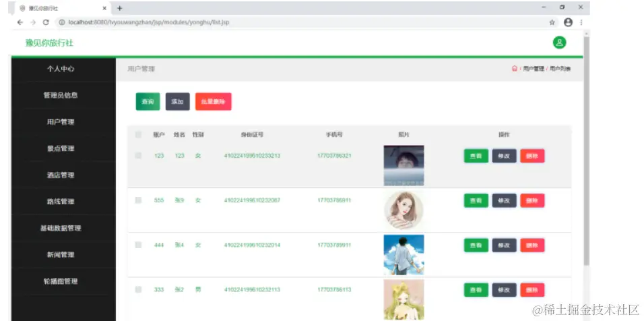This screenshot has height=321, width=644.
Task: Close the 豫见你旅行社 browser tab
Action: tap(104, 8)
